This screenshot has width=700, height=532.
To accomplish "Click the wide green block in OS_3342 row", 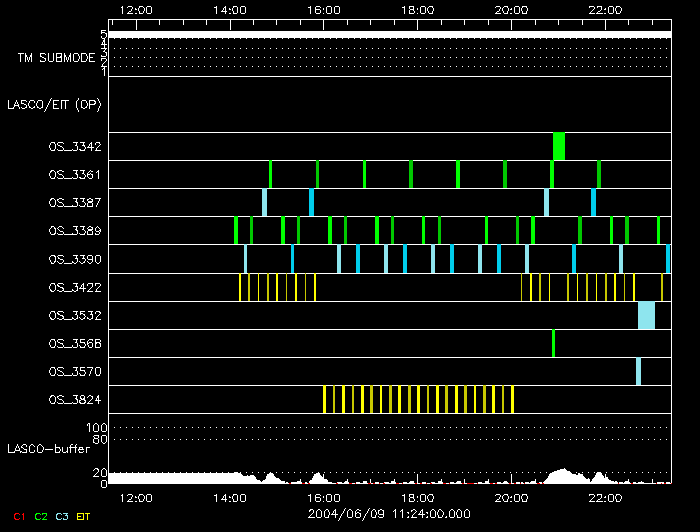I will pyautogui.click(x=559, y=146).
